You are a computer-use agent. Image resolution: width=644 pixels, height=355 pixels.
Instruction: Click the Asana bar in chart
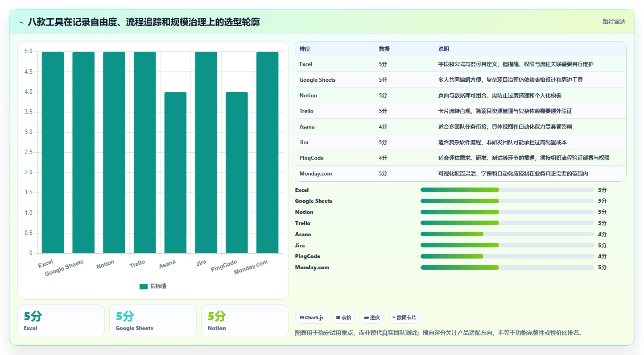[175, 172]
